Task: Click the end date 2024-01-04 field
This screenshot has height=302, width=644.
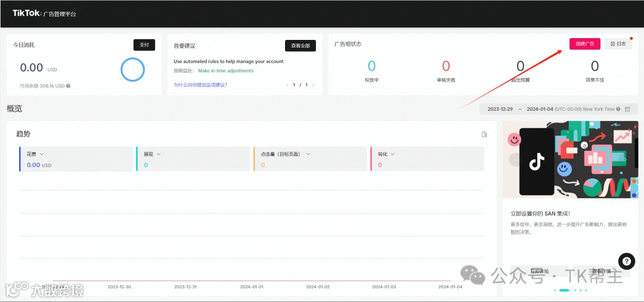Action: pos(540,109)
